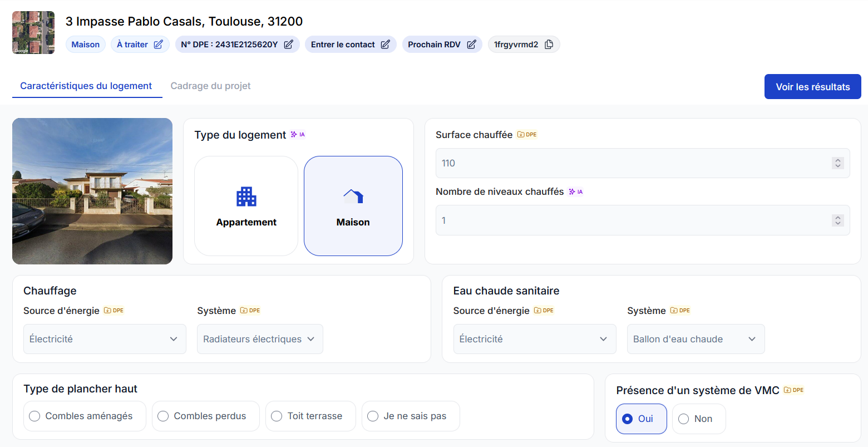Click the DPE badge beside Chauffage Source d'énergie
The image size is (868, 447).
[x=114, y=311]
